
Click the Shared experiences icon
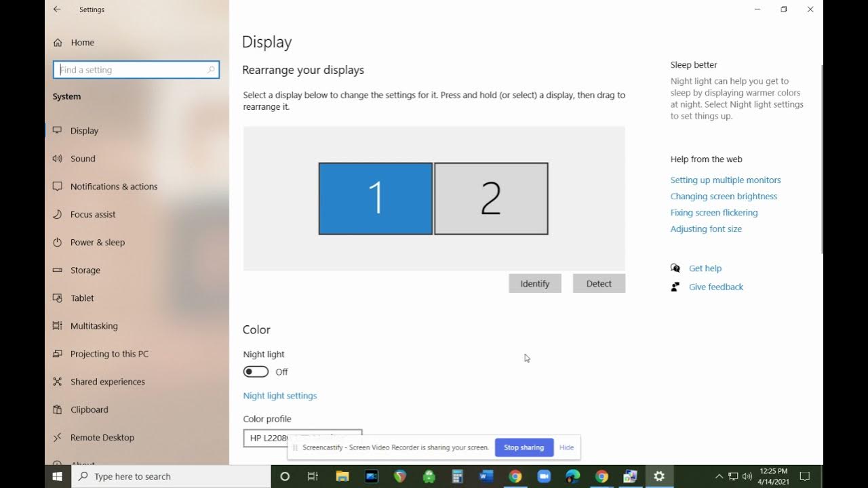pyautogui.click(x=57, y=381)
